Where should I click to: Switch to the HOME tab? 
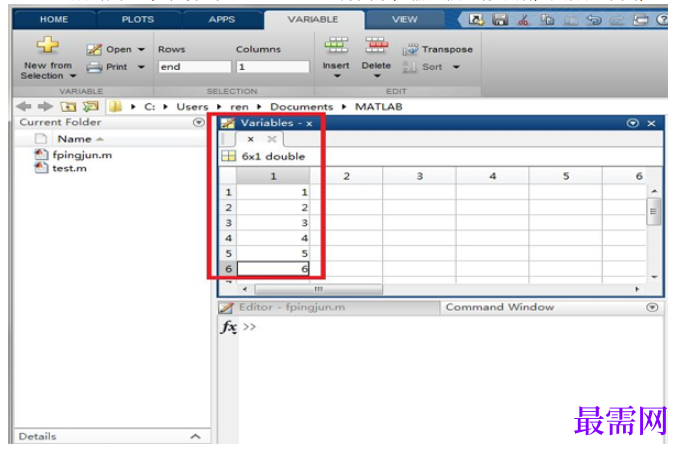[x=54, y=20]
